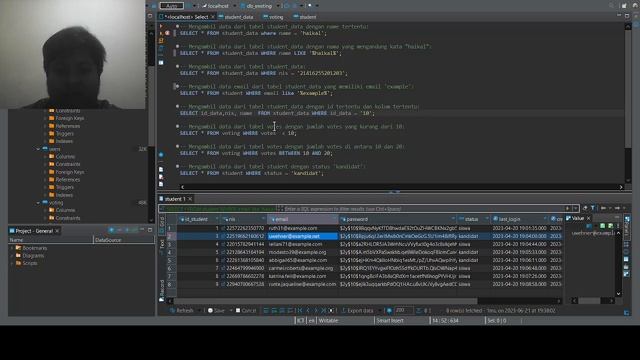Toggle the Record view mode

tap(162, 290)
